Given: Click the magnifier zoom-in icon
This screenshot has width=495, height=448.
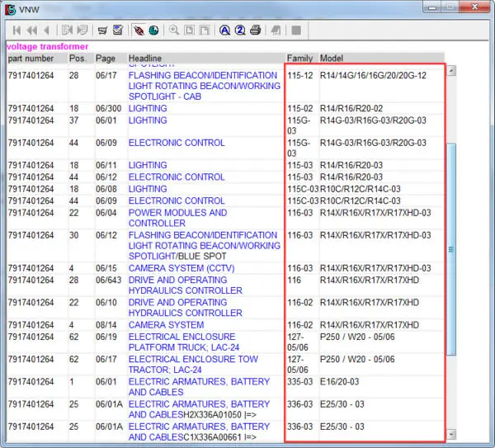Looking at the screenshot, I should (174, 30).
